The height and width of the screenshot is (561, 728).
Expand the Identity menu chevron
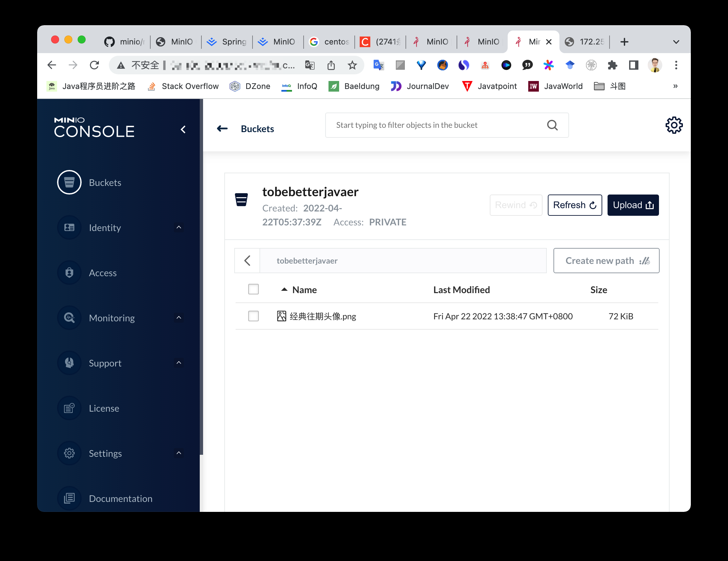(x=179, y=227)
